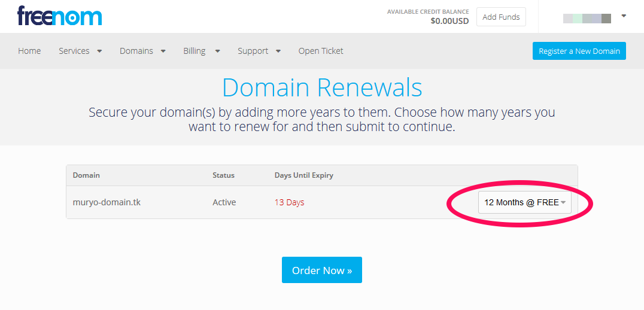This screenshot has height=310, width=644.
Task: Click the Days Until Expiry column header
Action: pyautogui.click(x=304, y=175)
